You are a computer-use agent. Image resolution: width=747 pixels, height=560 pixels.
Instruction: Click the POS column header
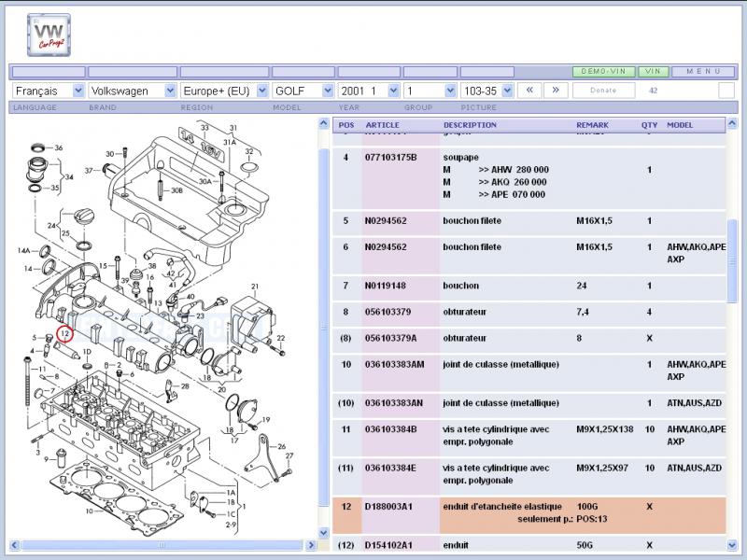(x=346, y=125)
